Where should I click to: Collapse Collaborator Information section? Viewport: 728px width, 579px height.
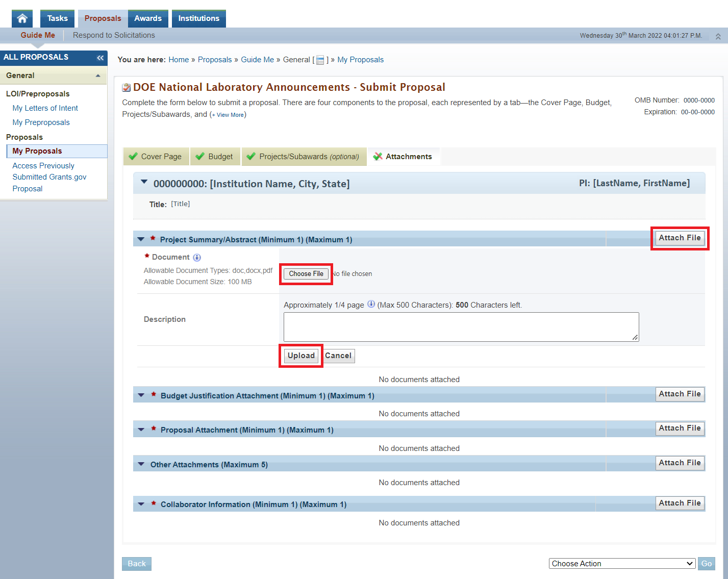pyautogui.click(x=141, y=504)
